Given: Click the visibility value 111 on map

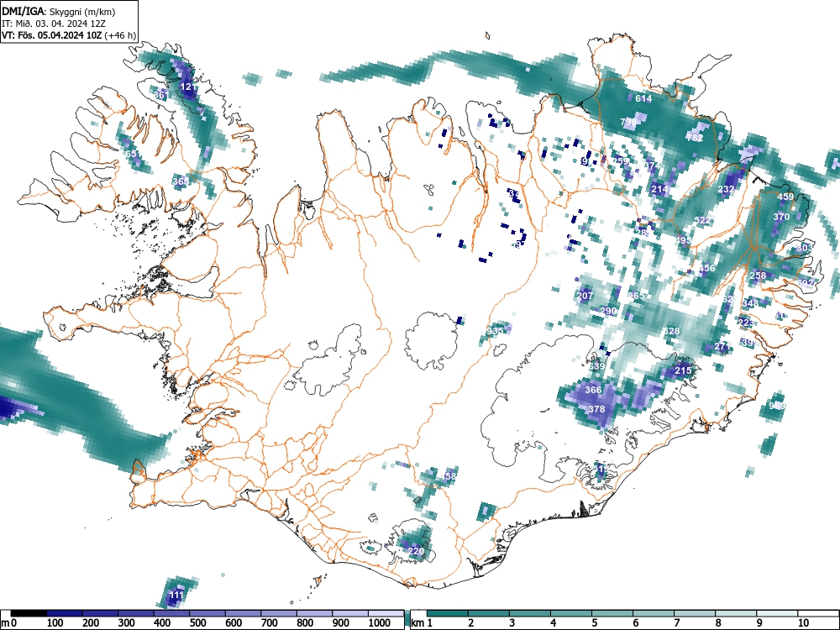Looking at the screenshot, I should [176, 596].
